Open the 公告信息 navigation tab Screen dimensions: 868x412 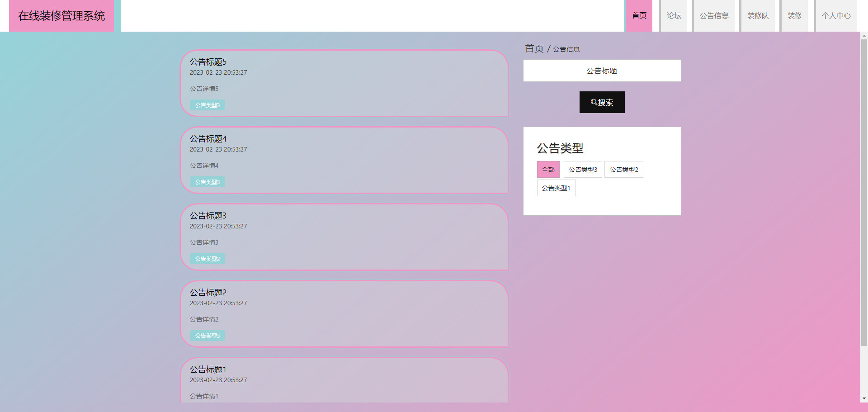[714, 16]
